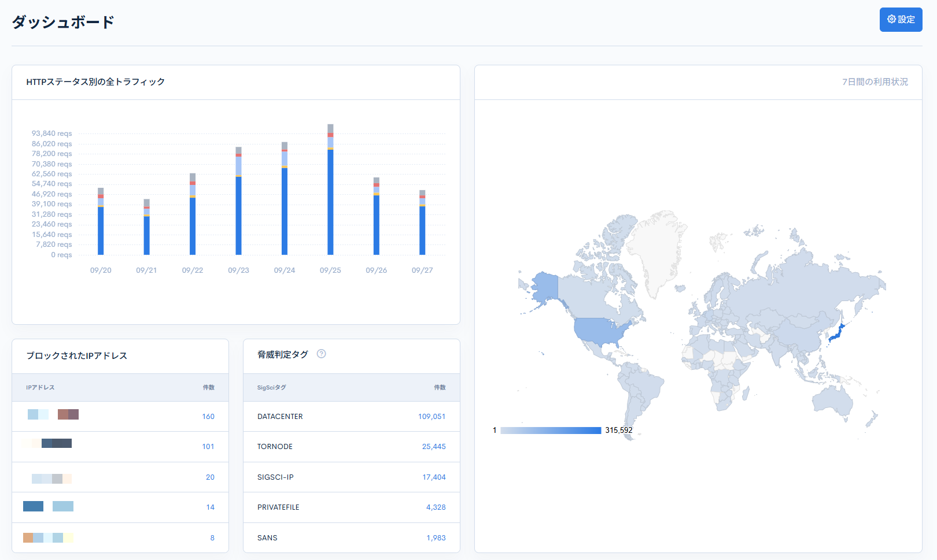Open the 設定 settings button
This screenshot has width=937, height=560.
click(x=901, y=20)
